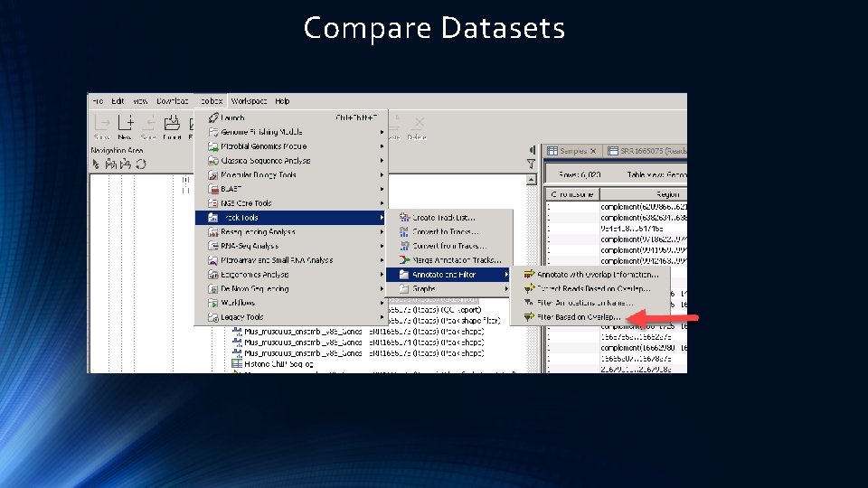The height and width of the screenshot is (488, 868).
Task: Open the Graphs submenu
Action: (x=449, y=289)
